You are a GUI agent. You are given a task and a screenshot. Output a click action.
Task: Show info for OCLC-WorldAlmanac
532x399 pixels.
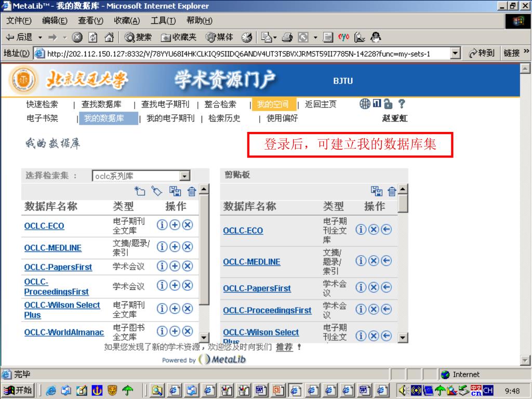(x=162, y=331)
